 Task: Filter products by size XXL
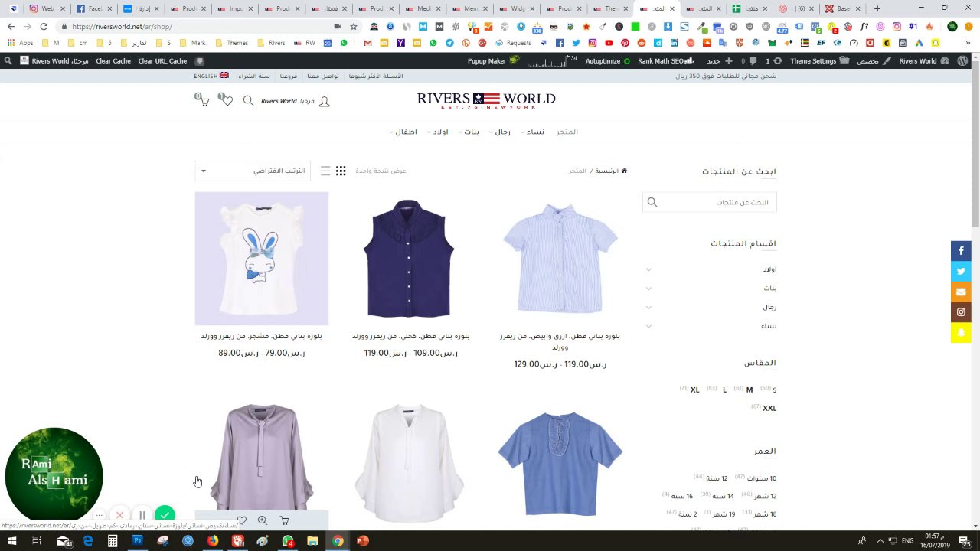pos(769,408)
